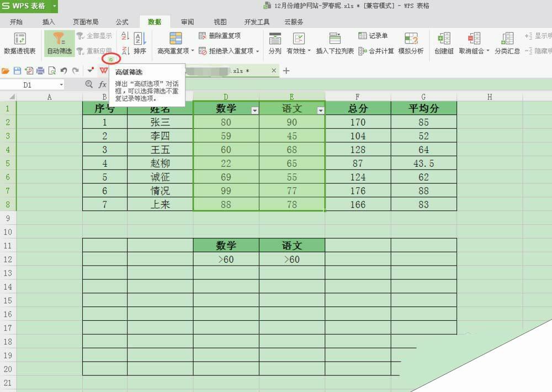The width and height of the screenshot is (552, 392).
Task: Select the name cell 赵柳
Action: (160, 163)
